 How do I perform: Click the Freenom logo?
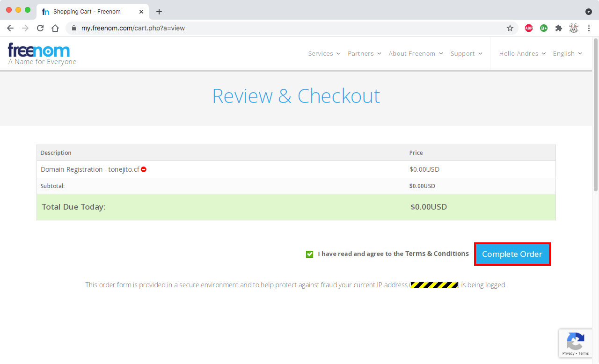(39, 51)
